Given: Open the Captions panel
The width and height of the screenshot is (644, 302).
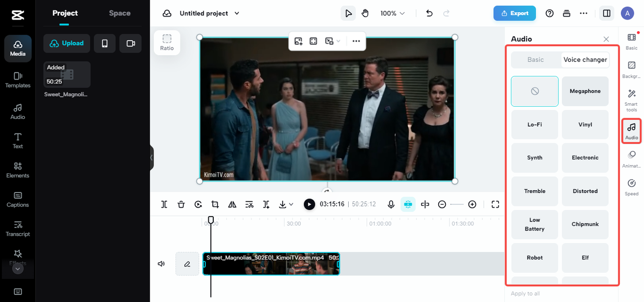Looking at the screenshot, I should point(18,199).
